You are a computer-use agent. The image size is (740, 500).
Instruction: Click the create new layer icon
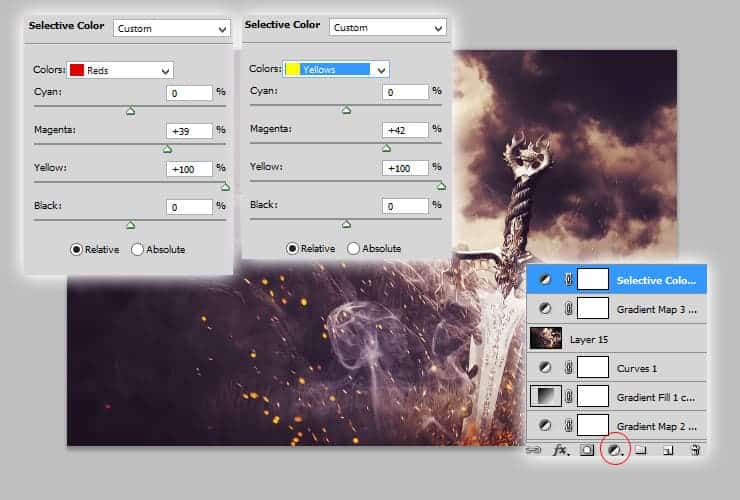click(669, 451)
